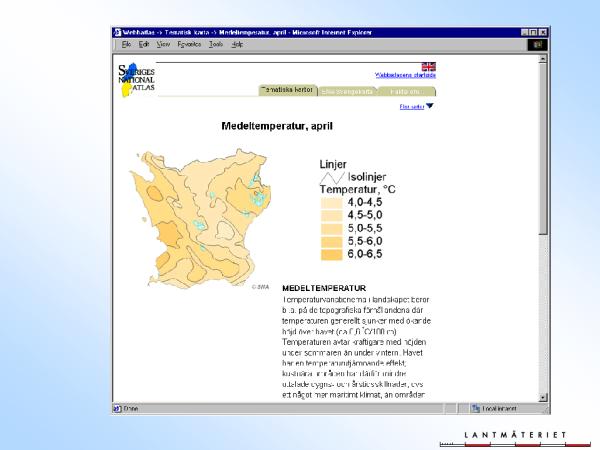Open the View menu
The width and height of the screenshot is (600, 450).
163,45
